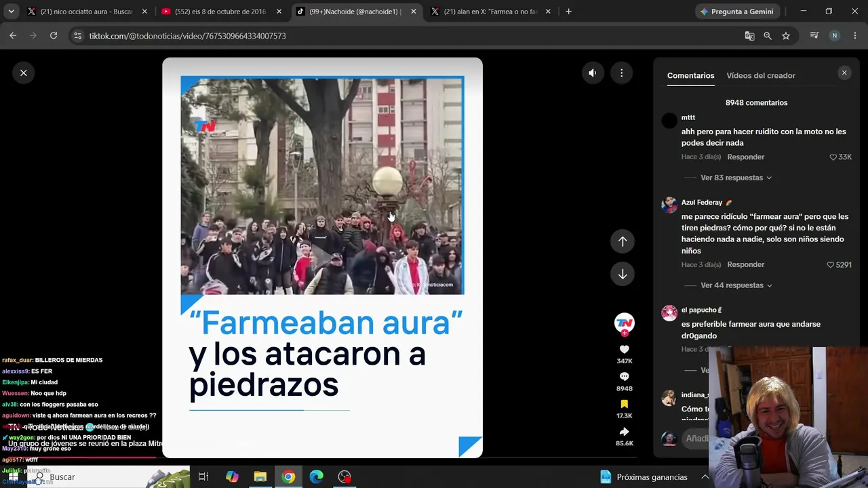View site information icon in address bar

click(77, 36)
